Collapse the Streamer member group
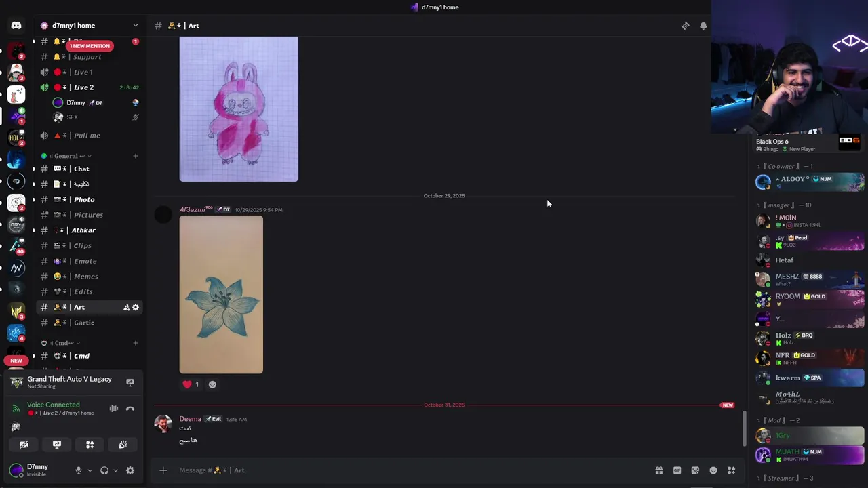The width and height of the screenshot is (868, 488). pyautogui.click(x=785, y=478)
